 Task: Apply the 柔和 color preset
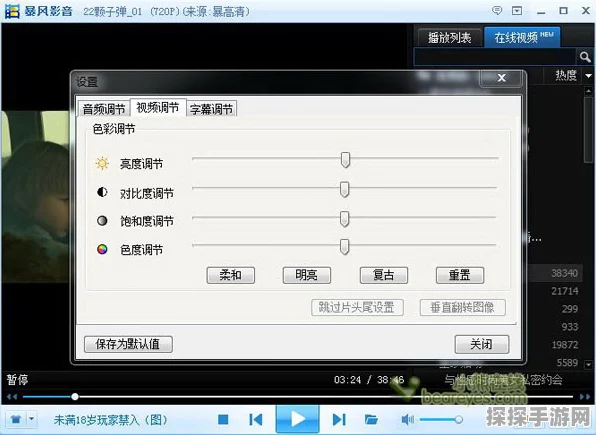(x=231, y=275)
